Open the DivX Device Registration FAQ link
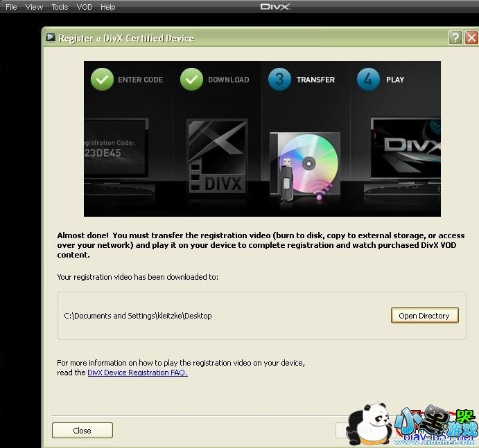Viewport: 479px width, 448px height. (137, 373)
